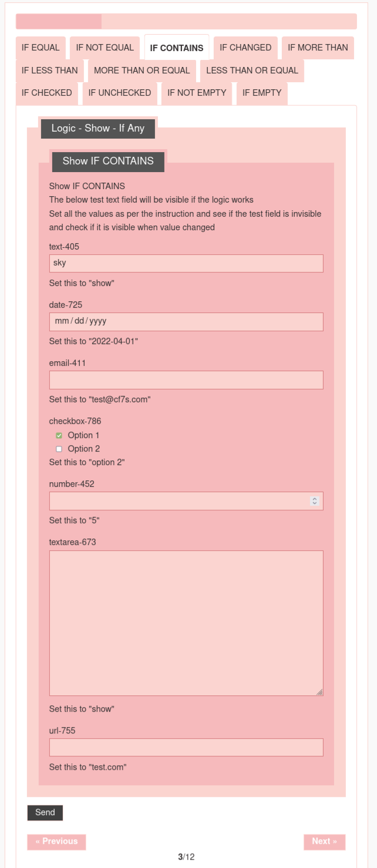Go back with « Previous button
This screenshot has height=868, width=377.
56,842
